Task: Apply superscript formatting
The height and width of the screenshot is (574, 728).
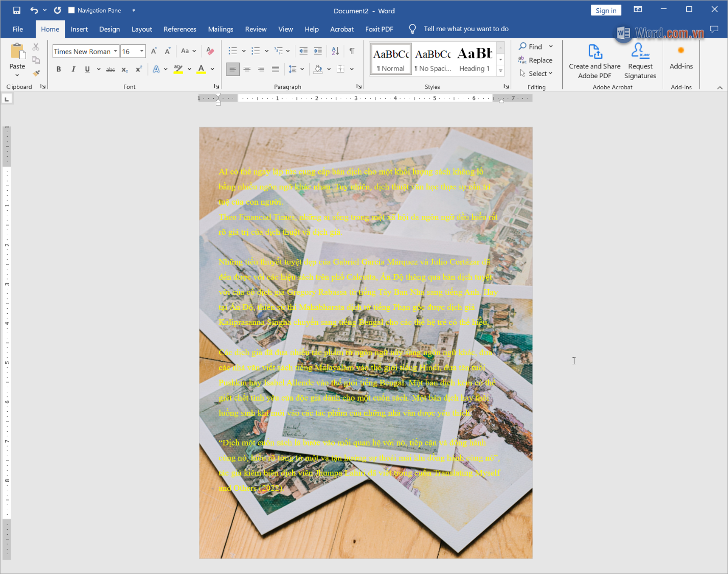Action: pos(139,69)
